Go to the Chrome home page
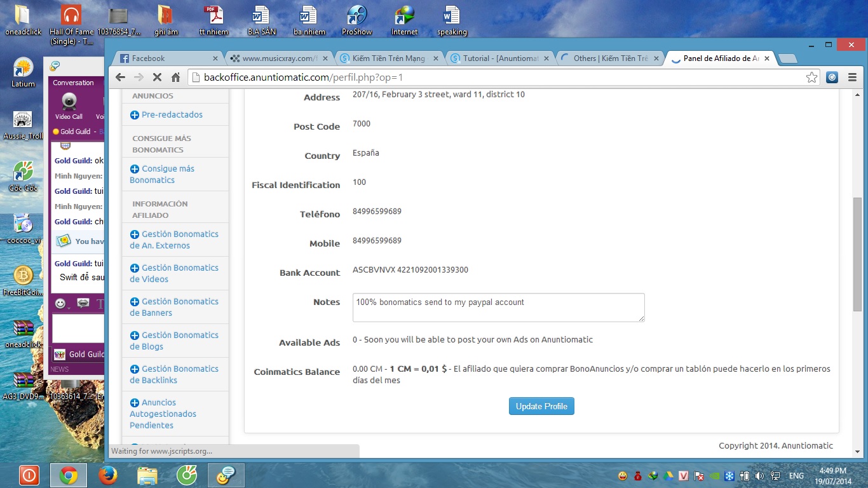 pos(176,78)
